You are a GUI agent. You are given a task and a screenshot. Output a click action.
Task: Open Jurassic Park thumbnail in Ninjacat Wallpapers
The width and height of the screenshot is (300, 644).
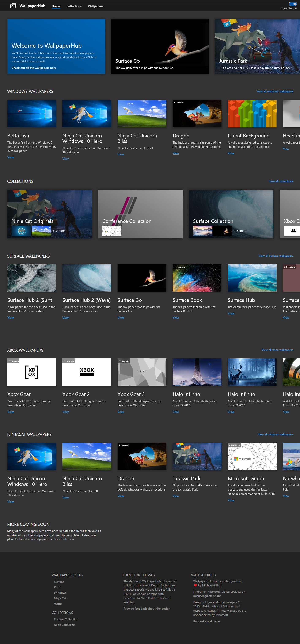click(x=197, y=457)
